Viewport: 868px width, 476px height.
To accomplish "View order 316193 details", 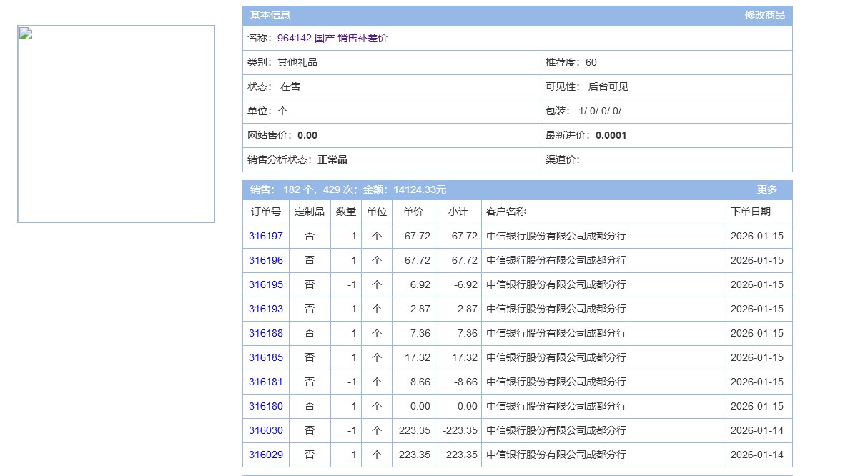I will coord(265,309).
